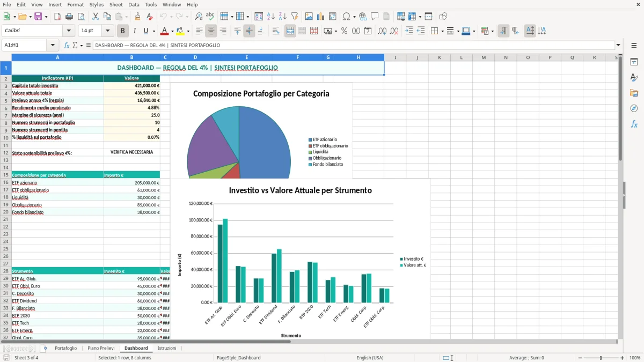Viewport: 644px width, 362px height.
Task: Toggle Center Vertically alignment
Action: [x=249, y=31]
